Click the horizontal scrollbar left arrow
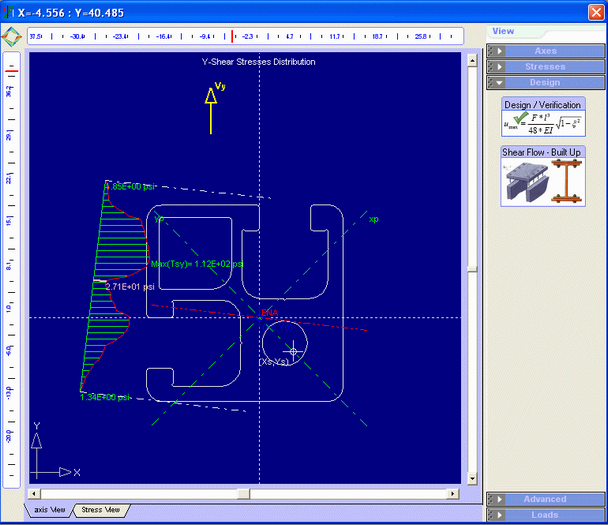 34,494
